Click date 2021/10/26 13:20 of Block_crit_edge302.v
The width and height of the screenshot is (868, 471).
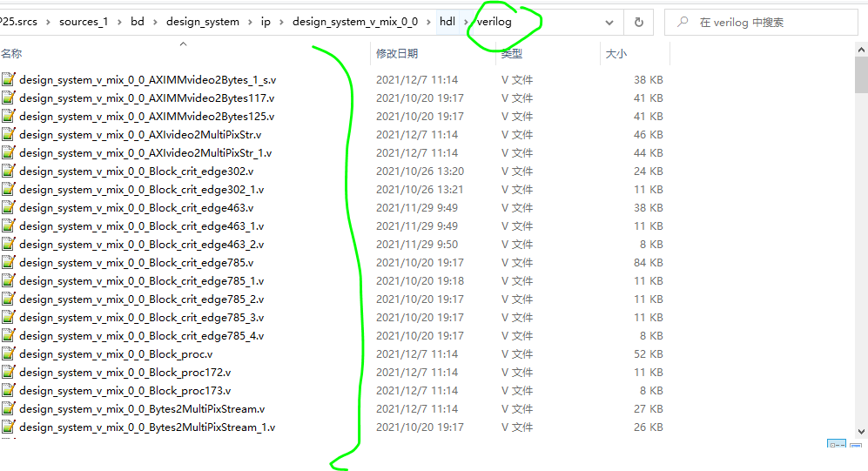(421, 171)
